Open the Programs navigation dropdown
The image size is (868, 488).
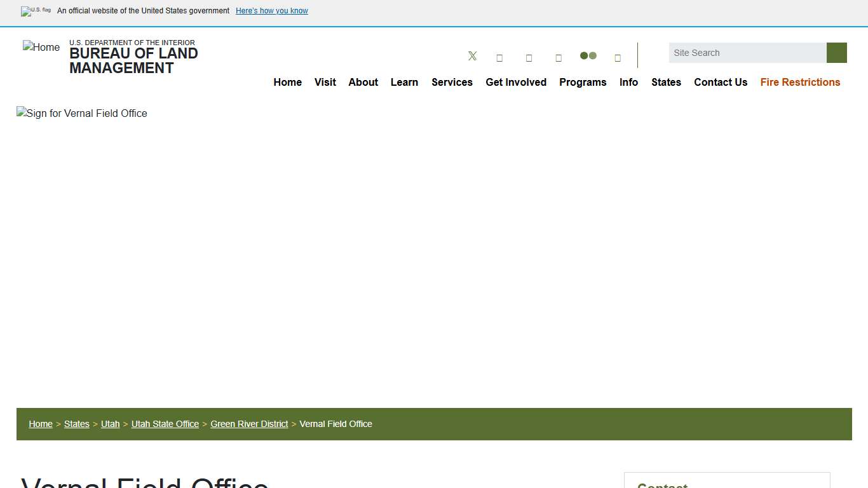[x=583, y=82]
